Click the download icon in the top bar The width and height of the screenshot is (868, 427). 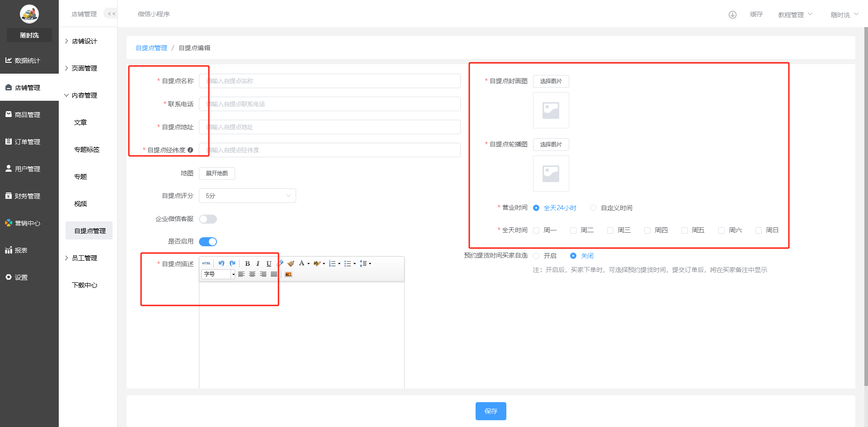tap(732, 14)
